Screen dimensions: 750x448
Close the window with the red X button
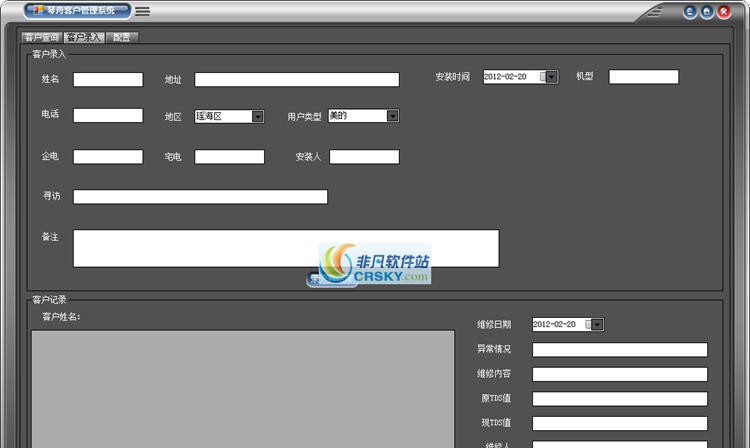(x=724, y=12)
